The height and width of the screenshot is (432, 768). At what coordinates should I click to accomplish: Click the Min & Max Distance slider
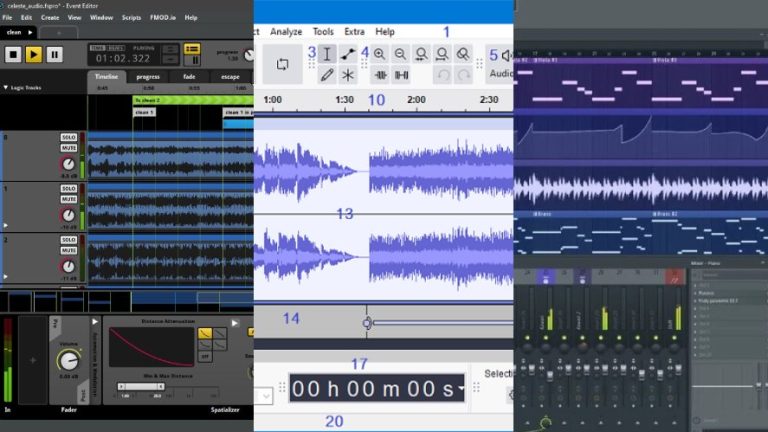point(141,387)
